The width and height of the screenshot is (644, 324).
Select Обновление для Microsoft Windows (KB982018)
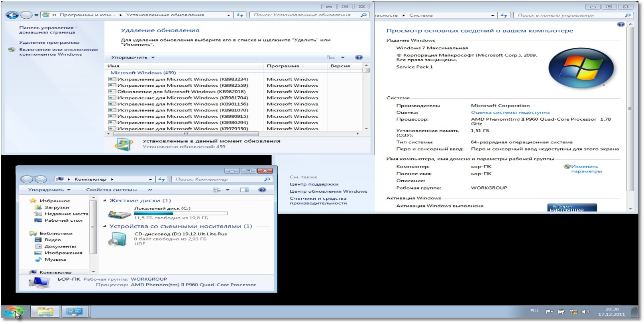181,92
